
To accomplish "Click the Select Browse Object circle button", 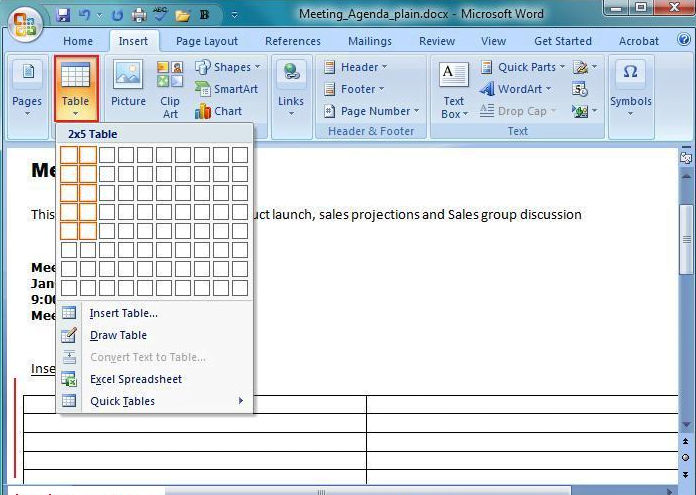I will tap(686, 457).
